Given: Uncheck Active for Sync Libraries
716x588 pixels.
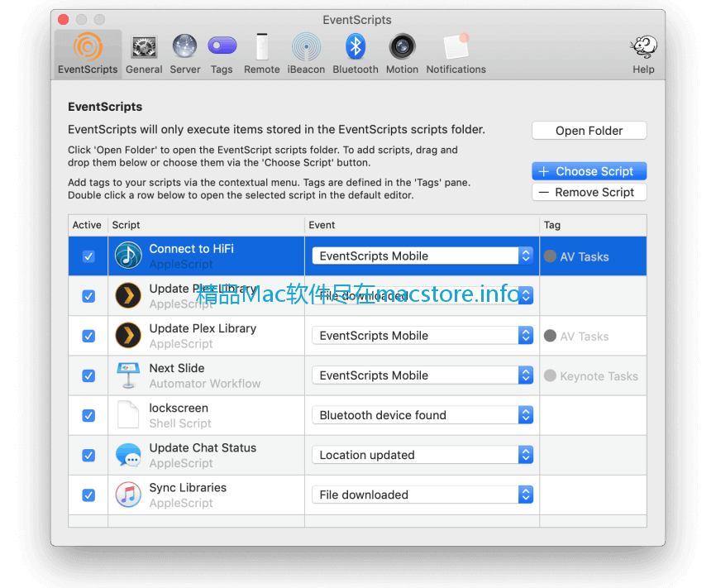Looking at the screenshot, I should pyautogui.click(x=88, y=495).
